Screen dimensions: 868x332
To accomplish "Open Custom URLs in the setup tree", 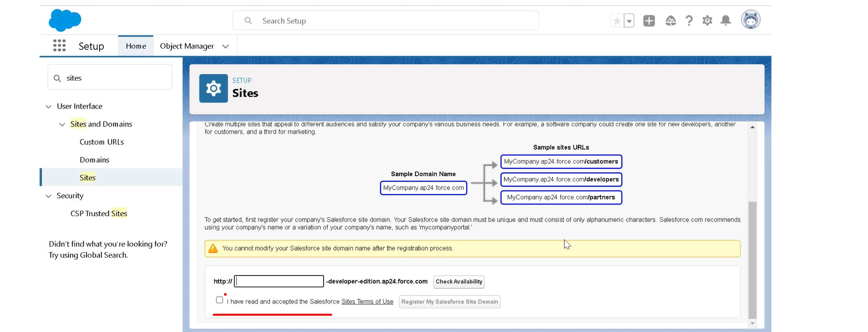I will [x=102, y=142].
